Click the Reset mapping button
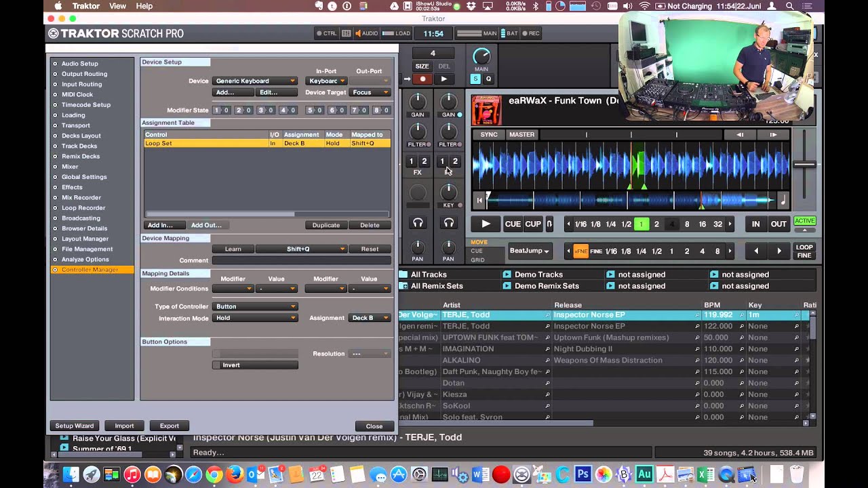The width and height of the screenshot is (868, 488). point(370,249)
